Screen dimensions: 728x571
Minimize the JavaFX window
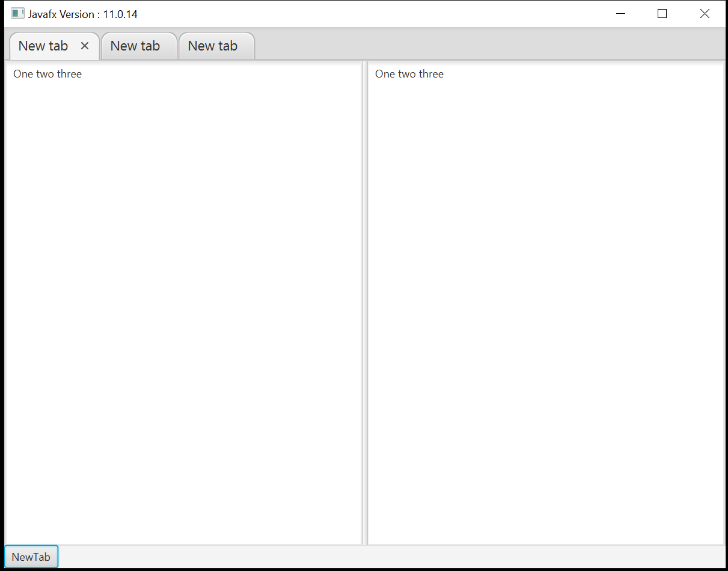620,14
